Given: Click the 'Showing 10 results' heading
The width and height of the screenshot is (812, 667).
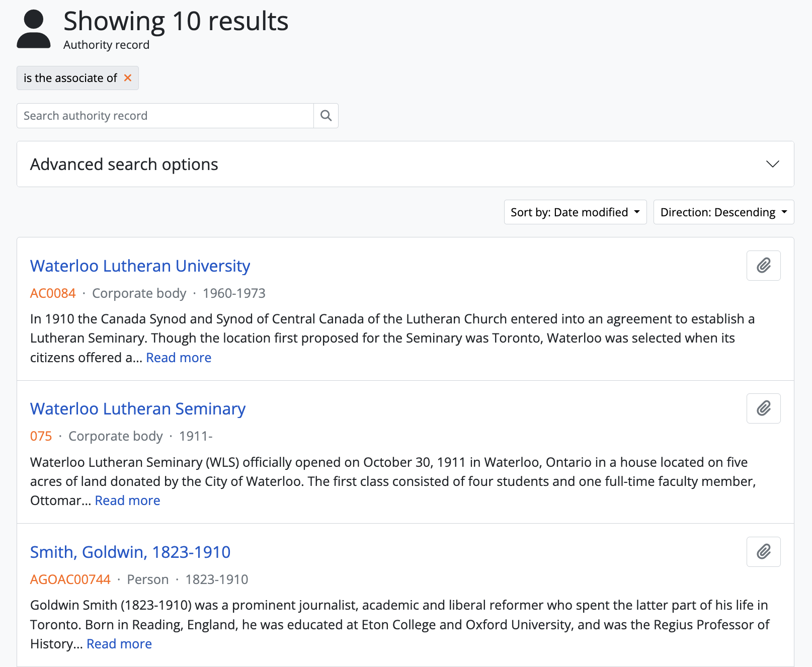Looking at the screenshot, I should (176, 22).
